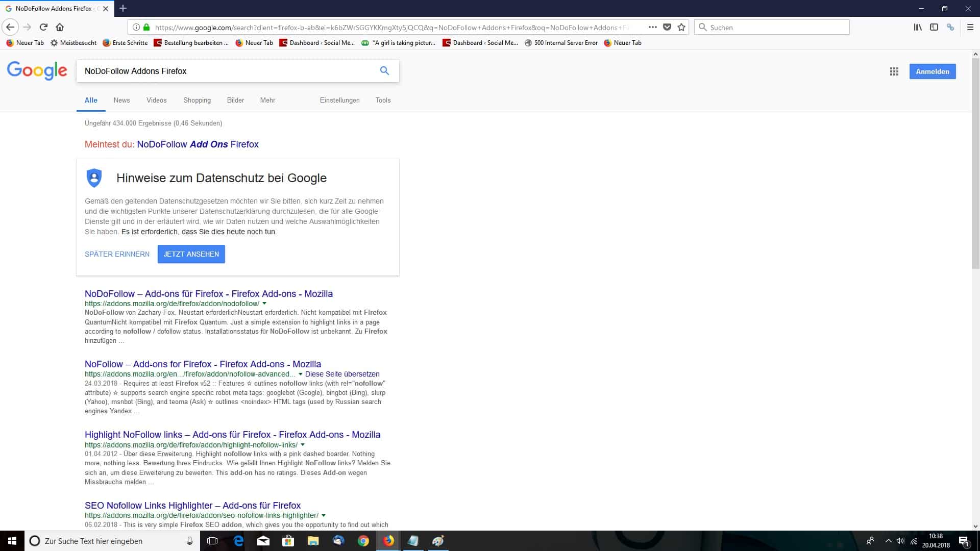Expand dropdown beside highlight-nofollow-links URL

(x=303, y=445)
